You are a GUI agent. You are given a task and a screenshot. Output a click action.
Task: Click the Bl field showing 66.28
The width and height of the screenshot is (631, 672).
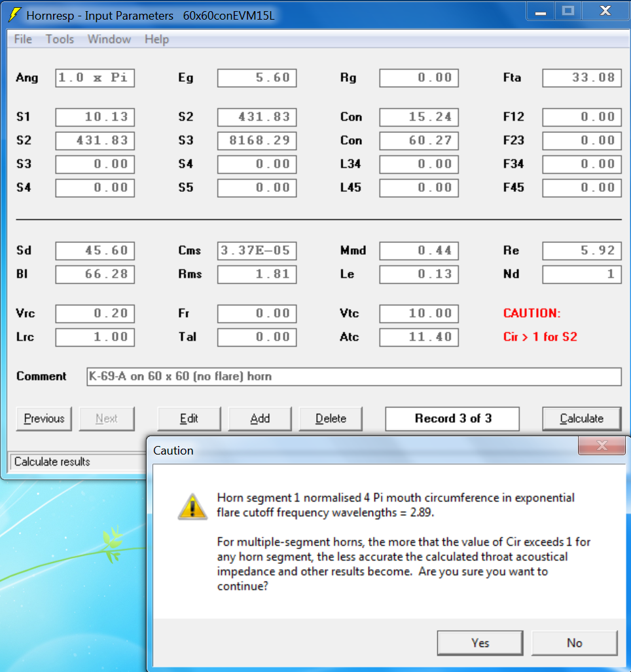coord(95,274)
